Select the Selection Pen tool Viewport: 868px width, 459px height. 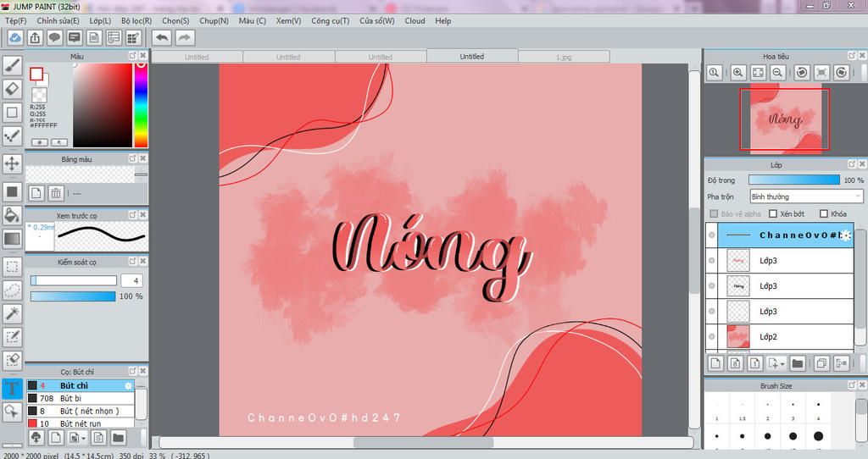(12, 336)
